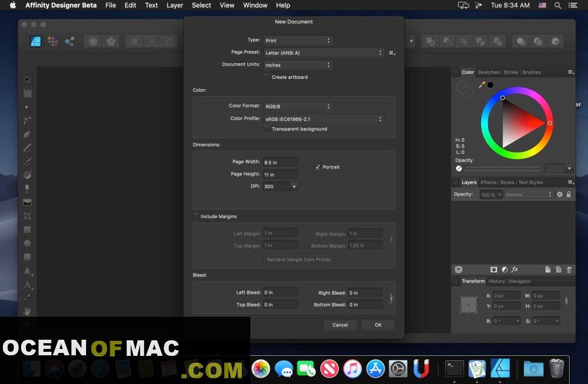Select the Rectangle shape tool
The image size is (588, 384).
click(x=27, y=230)
